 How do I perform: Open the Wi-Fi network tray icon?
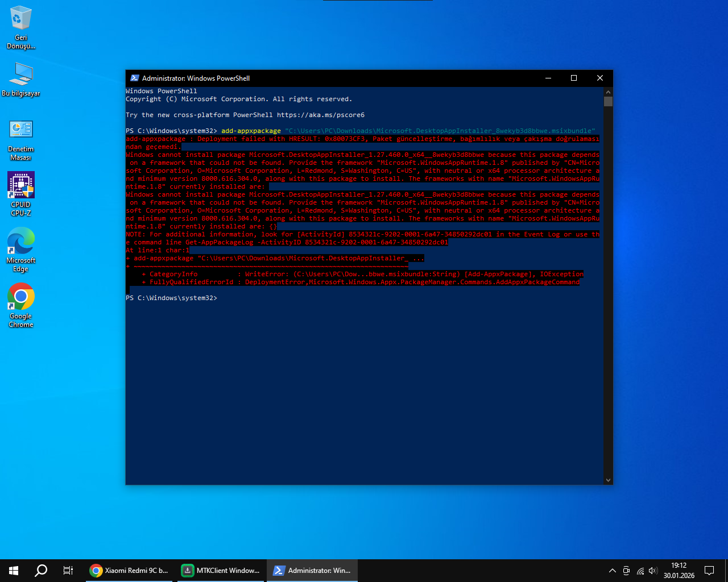point(640,571)
